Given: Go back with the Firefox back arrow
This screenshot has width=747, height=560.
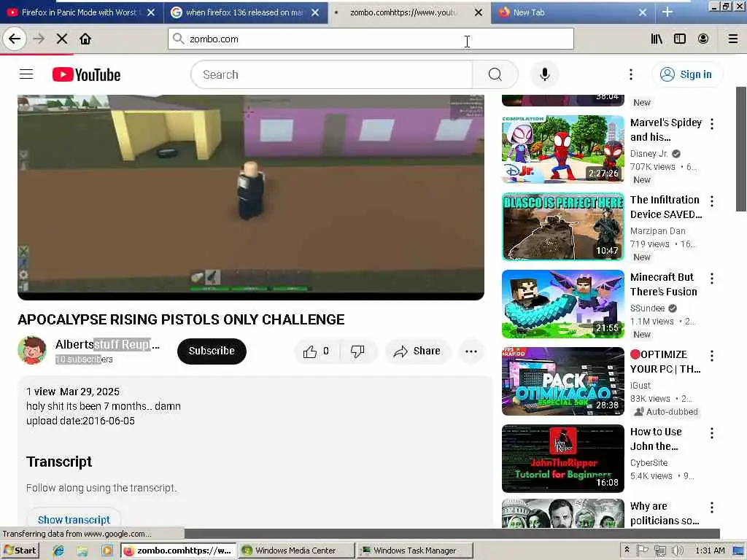Looking at the screenshot, I should pyautogui.click(x=15, y=39).
